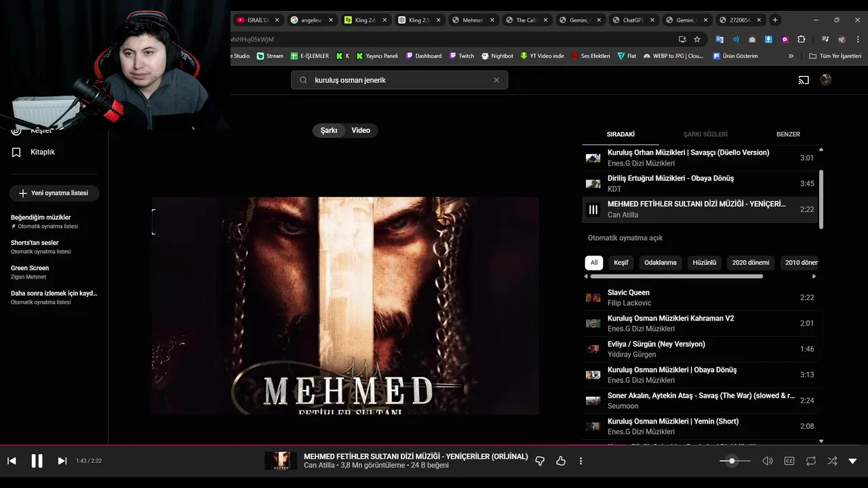Bookmark this page with star icon
The height and width of the screenshot is (488, 868).
point(697,39)
